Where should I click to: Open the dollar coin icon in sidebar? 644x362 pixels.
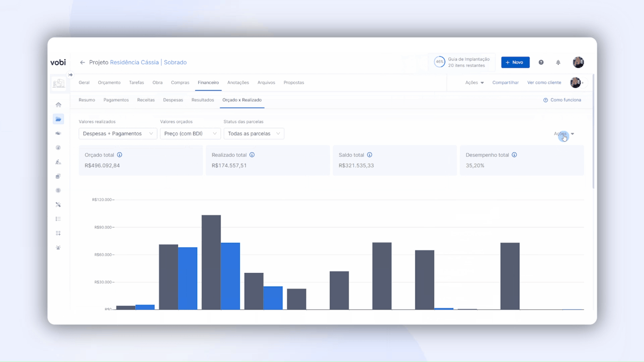58,191
